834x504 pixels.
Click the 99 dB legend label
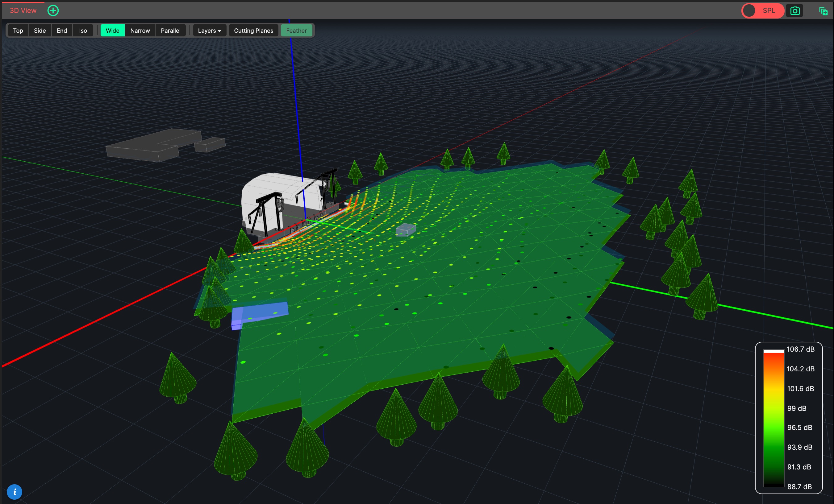[796, 408]
